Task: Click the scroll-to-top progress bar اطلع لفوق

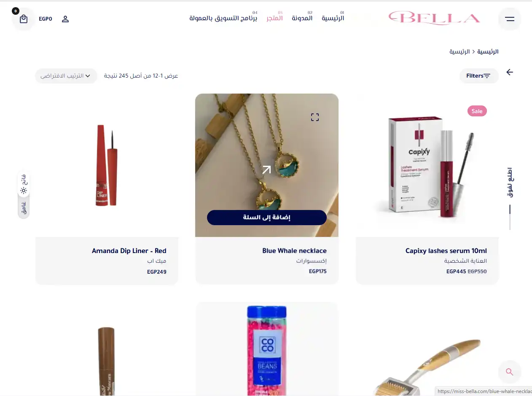Action: 510,198
